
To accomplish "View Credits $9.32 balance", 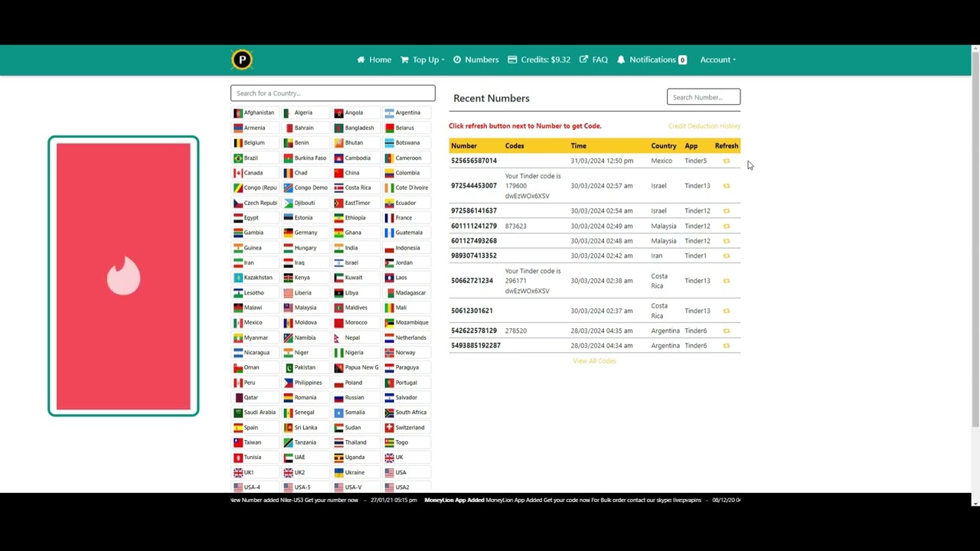I will point(540,60).
